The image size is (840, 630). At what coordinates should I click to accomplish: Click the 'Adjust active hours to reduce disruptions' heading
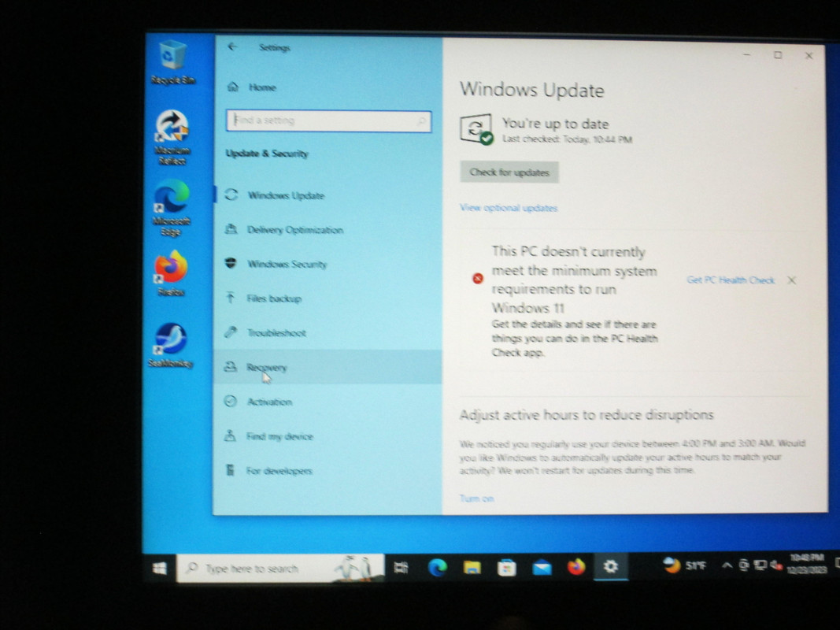point(587,415)
